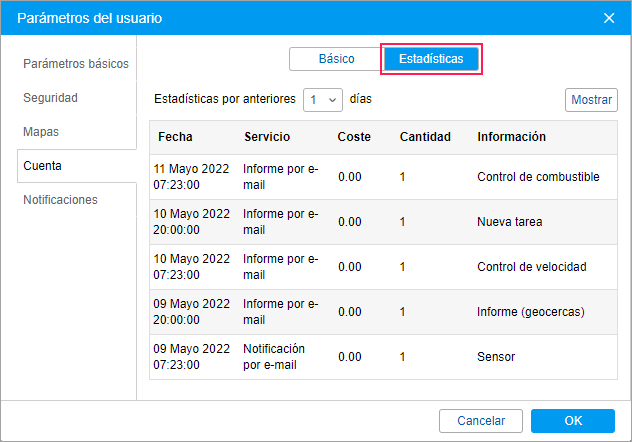This screenshot has width=632, height=442.
Task: Open the Mapas section
Action: pos(42,132)
